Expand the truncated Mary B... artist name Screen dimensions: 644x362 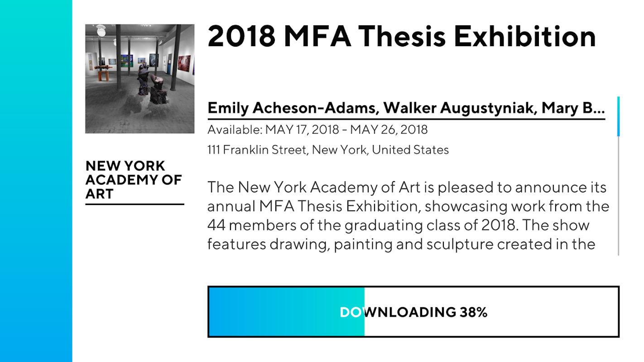coord(572,108)
